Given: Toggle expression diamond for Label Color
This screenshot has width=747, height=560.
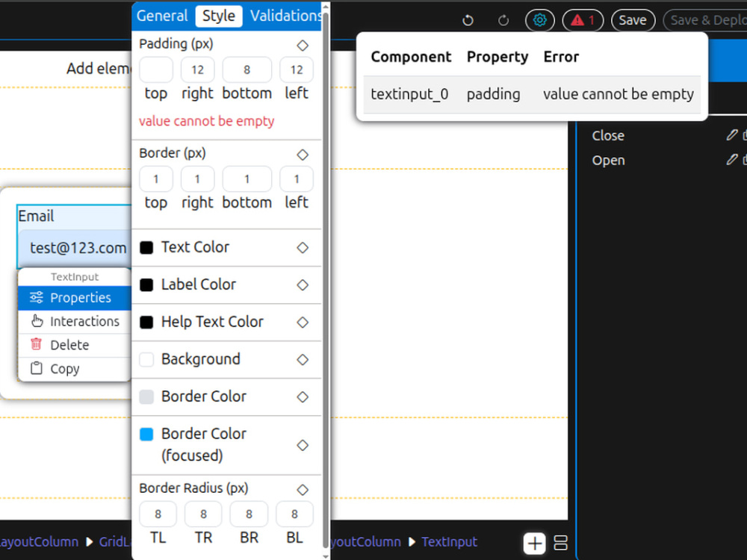Looking at the screenshot, I should 303,284.
